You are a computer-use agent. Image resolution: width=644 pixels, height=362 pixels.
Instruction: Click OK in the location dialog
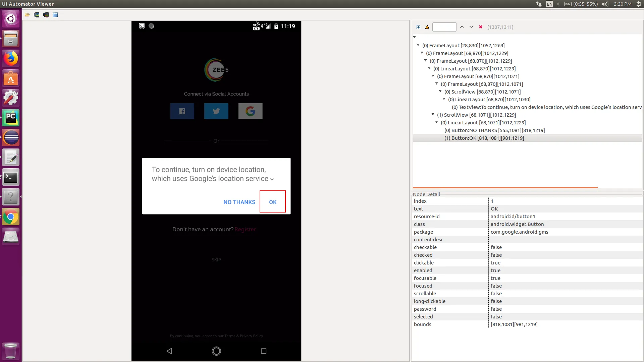(x=273, y=202)
